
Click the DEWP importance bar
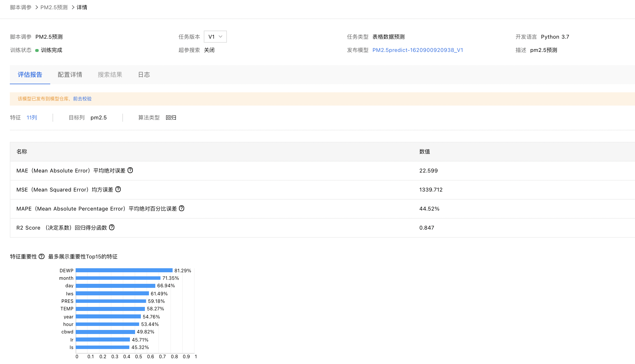click(x=124, y=270)
